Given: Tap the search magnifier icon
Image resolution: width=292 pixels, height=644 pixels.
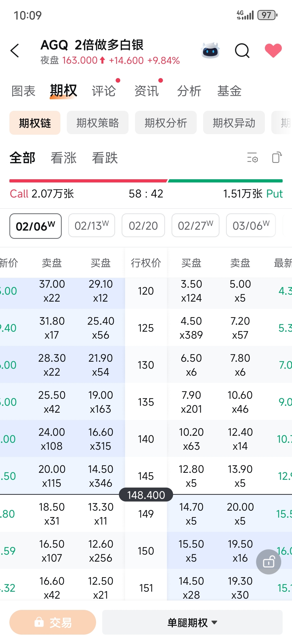Looking at the screenshot, I should point(242,50).
